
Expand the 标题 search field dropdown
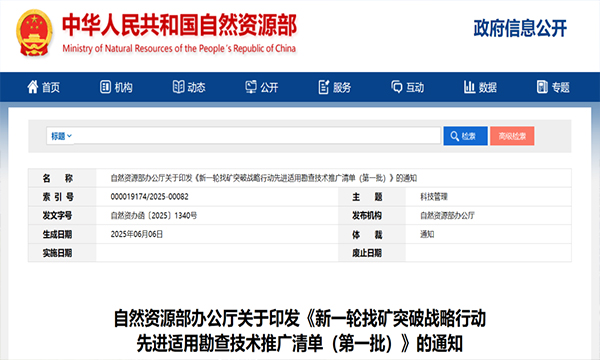[x=61, y=136]
